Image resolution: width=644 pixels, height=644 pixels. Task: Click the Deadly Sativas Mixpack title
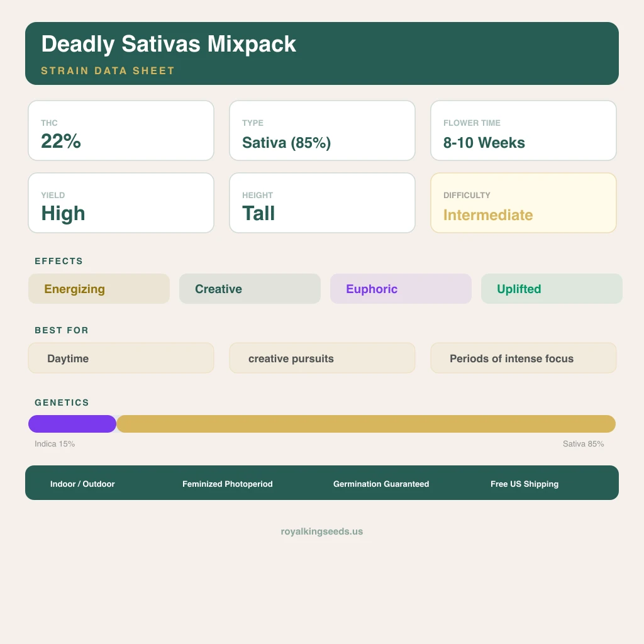click(x=169, y=45)
